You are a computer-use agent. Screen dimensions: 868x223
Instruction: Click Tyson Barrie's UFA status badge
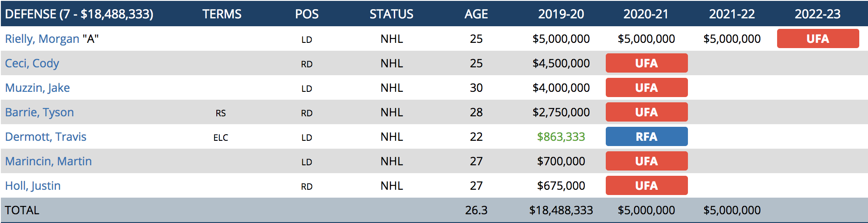(x=646, y=112)
